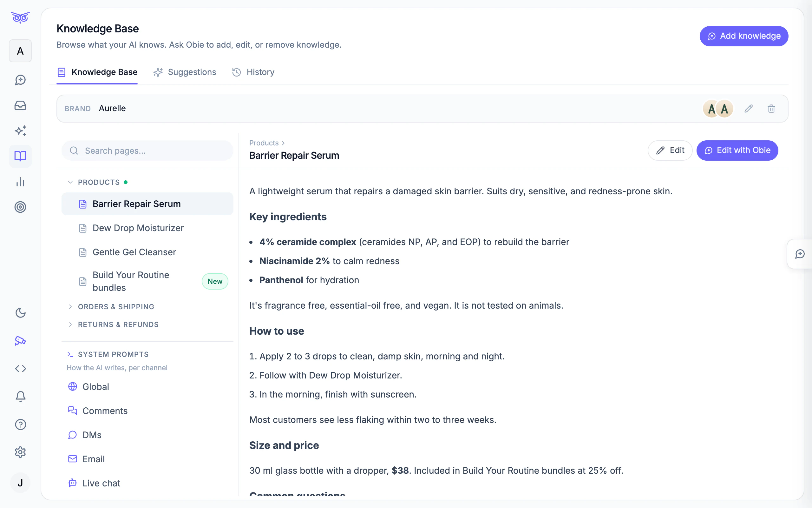The width and height of the screenshot is (812, 508).
Task: Click Edit with Obie button
Action: click(x=737, y=150)
